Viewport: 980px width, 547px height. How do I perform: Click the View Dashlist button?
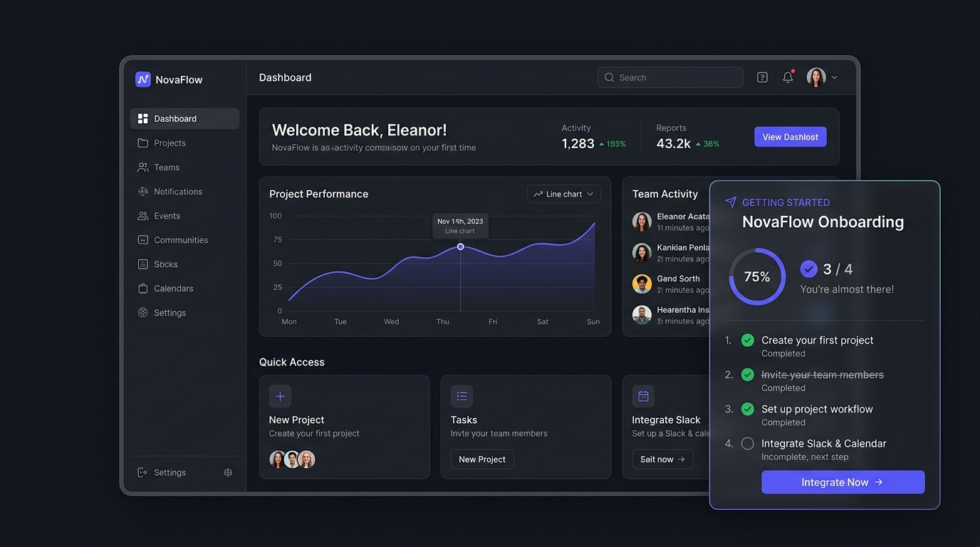click(791, 137)
